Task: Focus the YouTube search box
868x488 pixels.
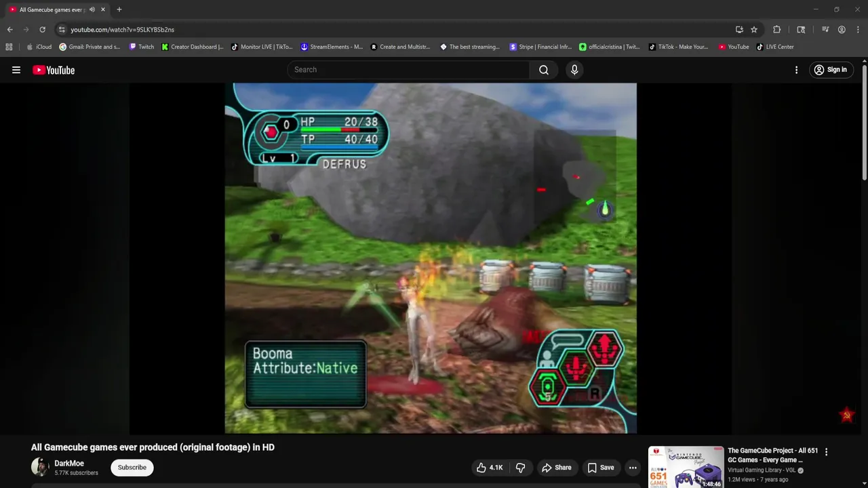Action: click(409, 70)
